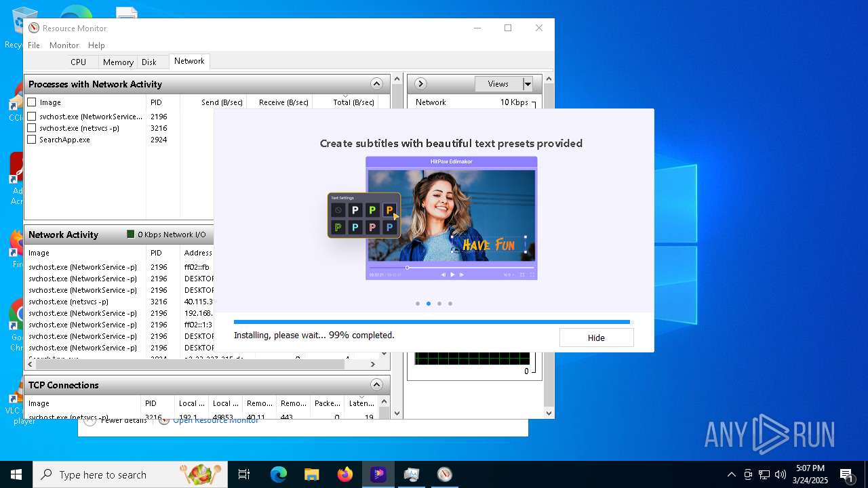The height and width of the screenshot is (488, 868).
Task: Launch Microsoft Edge from taskbar
Action: (x=279, y=474)
